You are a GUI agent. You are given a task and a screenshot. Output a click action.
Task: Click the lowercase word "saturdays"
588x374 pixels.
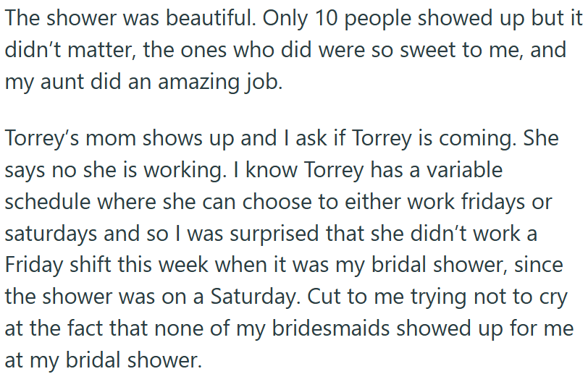click(x=51, y=233)
